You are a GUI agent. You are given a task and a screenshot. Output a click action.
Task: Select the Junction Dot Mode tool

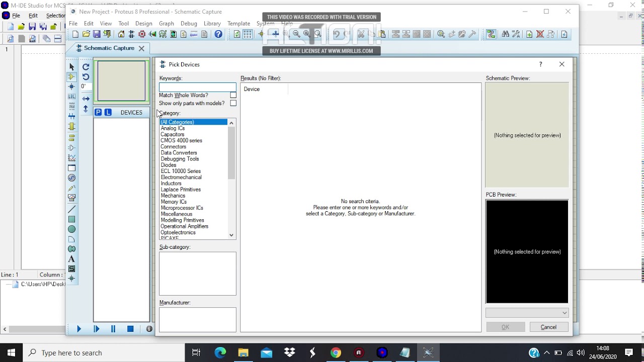[71, 87]
